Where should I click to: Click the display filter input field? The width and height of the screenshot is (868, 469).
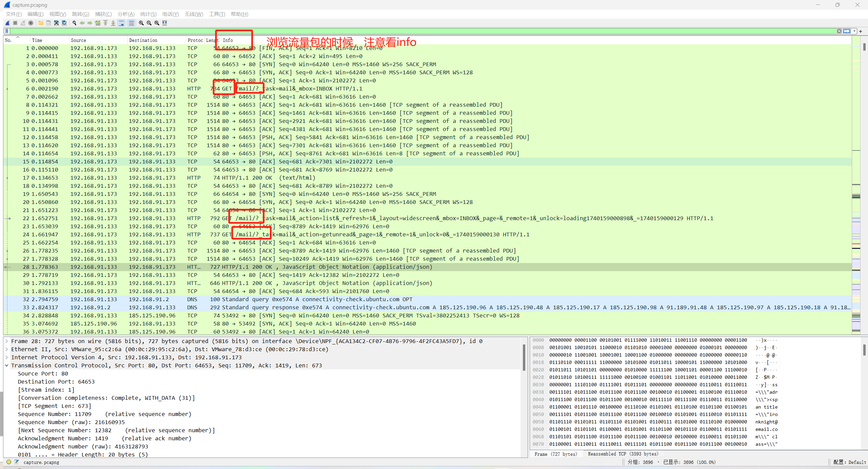click(x=406, y=31)
